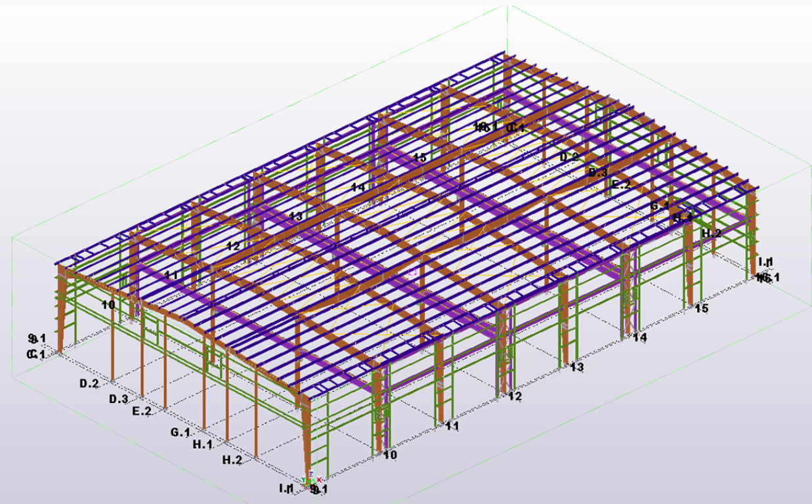Click roof-level grid label 11
Viewport: 812px width, 504px height.
[171, 275]
